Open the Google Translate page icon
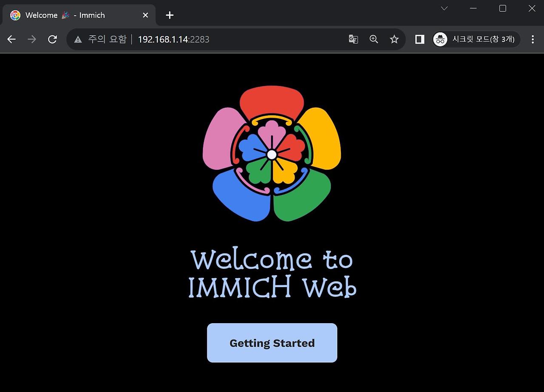Screen dimensions: 544x392 coord(353,39)
